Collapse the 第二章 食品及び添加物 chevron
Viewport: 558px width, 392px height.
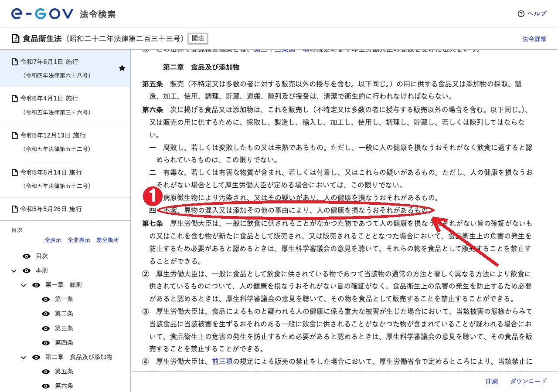click(24, 357)
